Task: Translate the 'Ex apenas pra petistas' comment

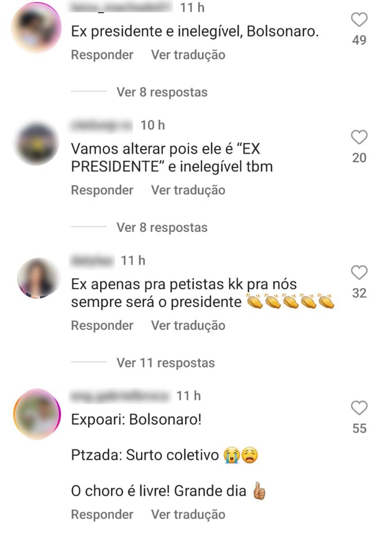Action: [188, 325]
